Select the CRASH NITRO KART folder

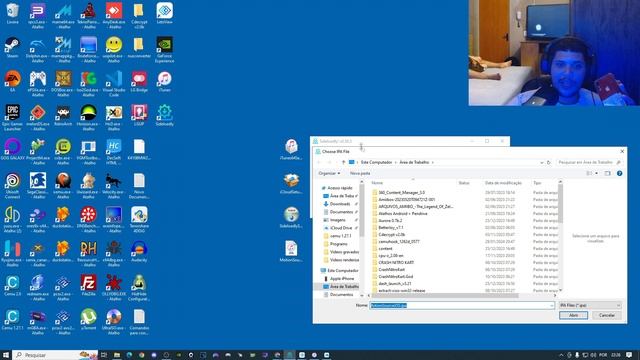click(x=464, y=263)
